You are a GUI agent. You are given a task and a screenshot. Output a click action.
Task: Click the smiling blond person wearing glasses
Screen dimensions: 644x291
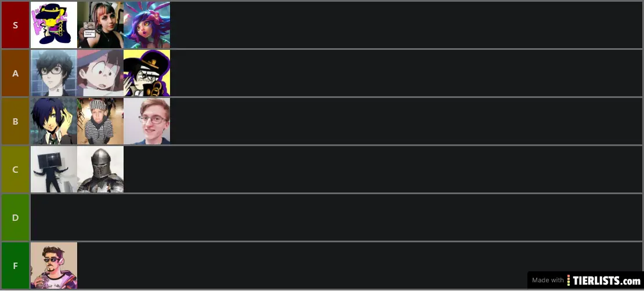[147, 121]
